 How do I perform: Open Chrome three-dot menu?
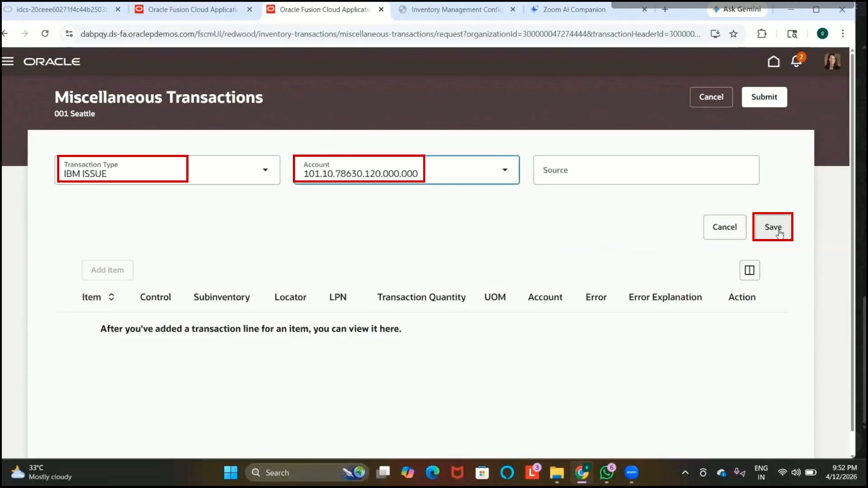843,33
